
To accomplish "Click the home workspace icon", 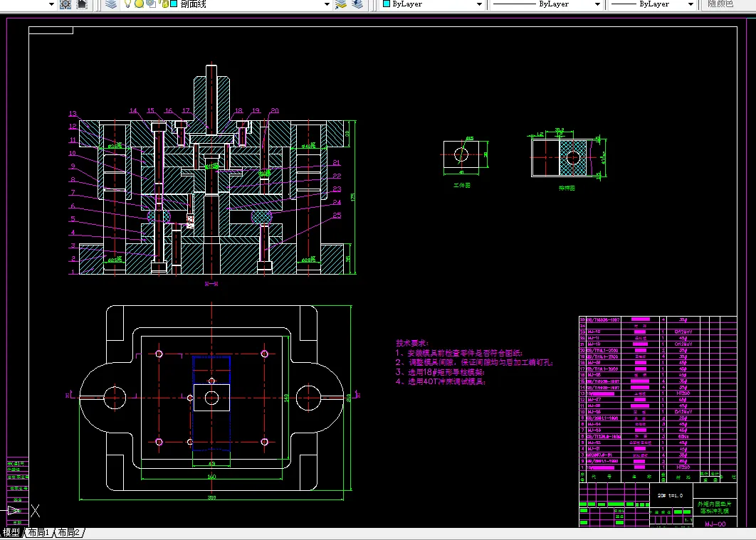I will click(83, 4).
